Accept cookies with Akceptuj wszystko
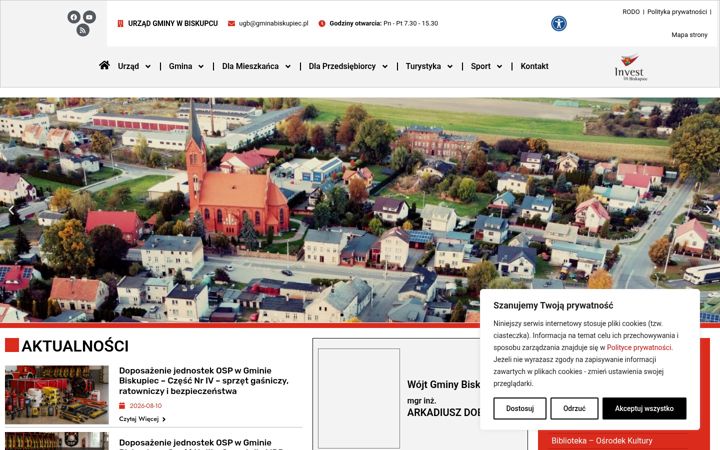This screenshot has height=450, width=720. tap(644, 408)
